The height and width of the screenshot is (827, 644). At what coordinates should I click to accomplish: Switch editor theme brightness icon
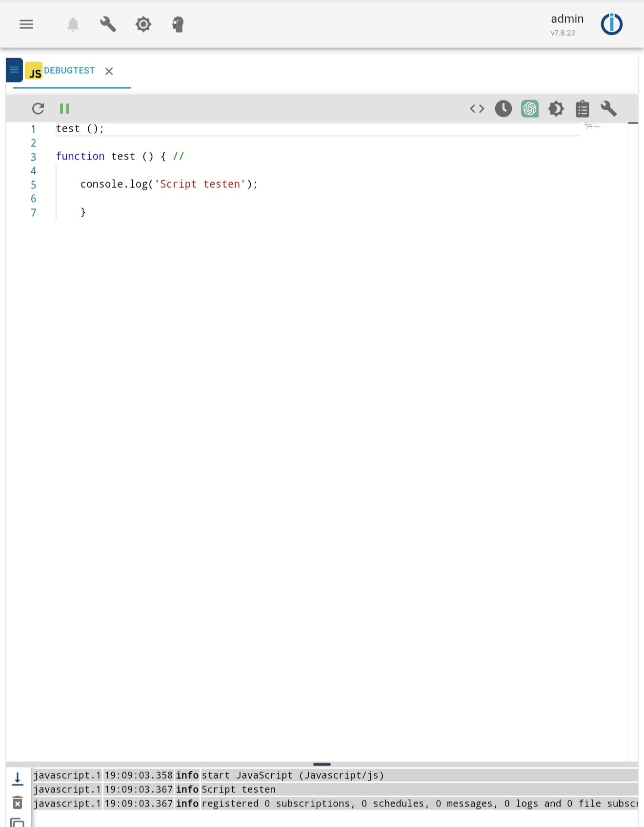click(556, 108)
